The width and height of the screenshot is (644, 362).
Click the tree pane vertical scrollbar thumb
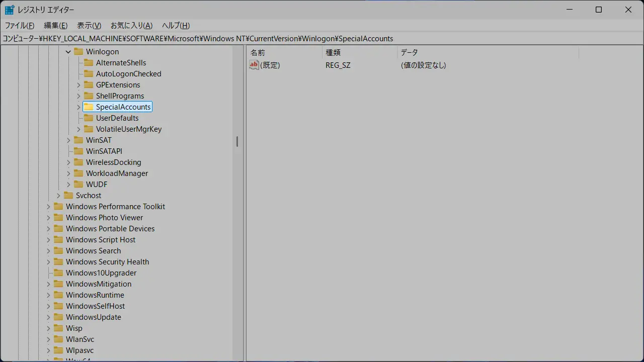237,142
